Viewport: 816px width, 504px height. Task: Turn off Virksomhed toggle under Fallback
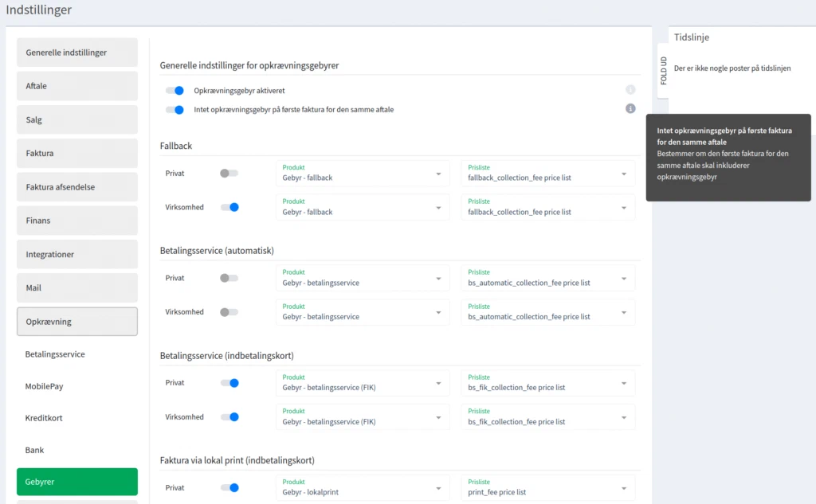point(229,207)
